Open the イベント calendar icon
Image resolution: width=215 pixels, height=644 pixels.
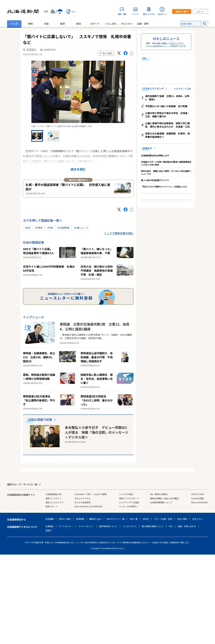[x=135, y=9]
